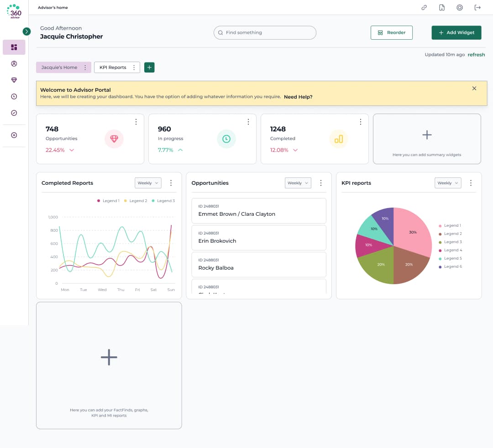The height and width of the screenshot is (448, 493).
Task: Toggle Legend 1 in the Completed Reports chart
Action: pos(109,201)
